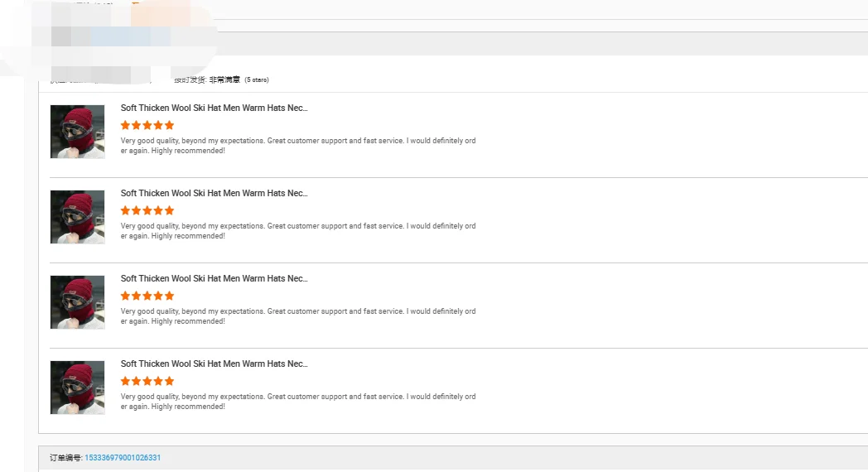Click the '订单编号' order label

[x=65, y=458]
